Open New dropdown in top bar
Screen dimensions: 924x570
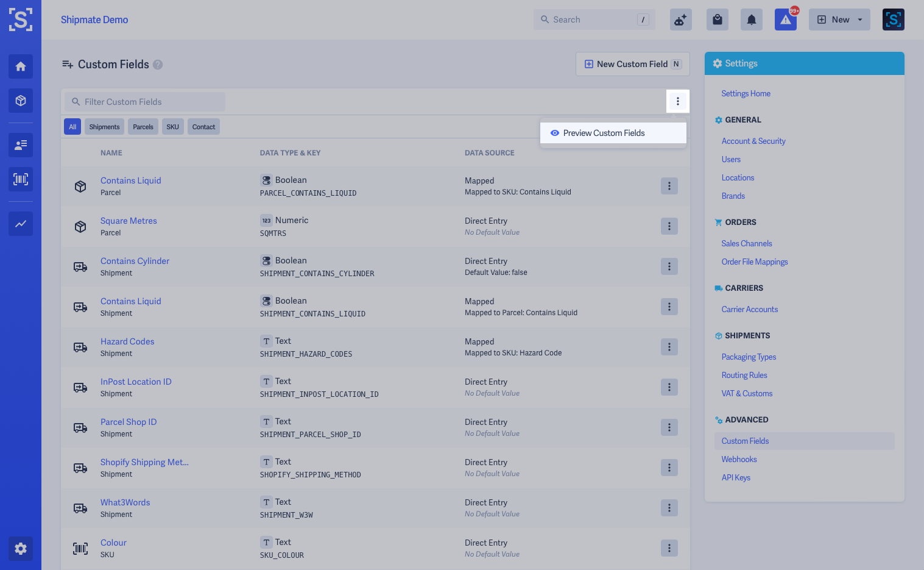point(839,20)
